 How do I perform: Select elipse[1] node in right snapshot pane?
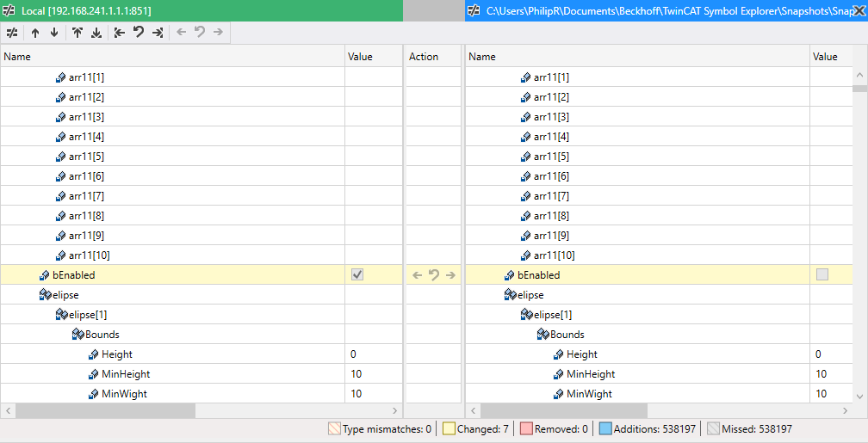[553, 315]
